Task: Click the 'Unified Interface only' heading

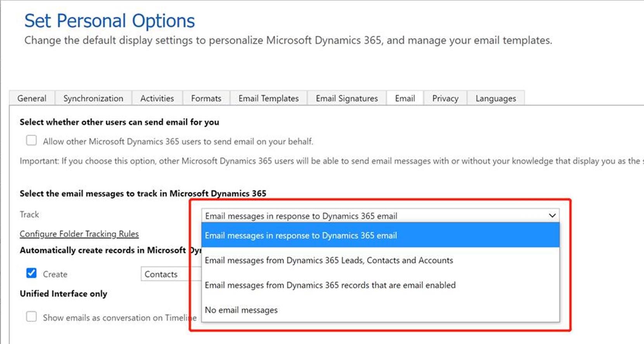Action: tap(63, 294)
